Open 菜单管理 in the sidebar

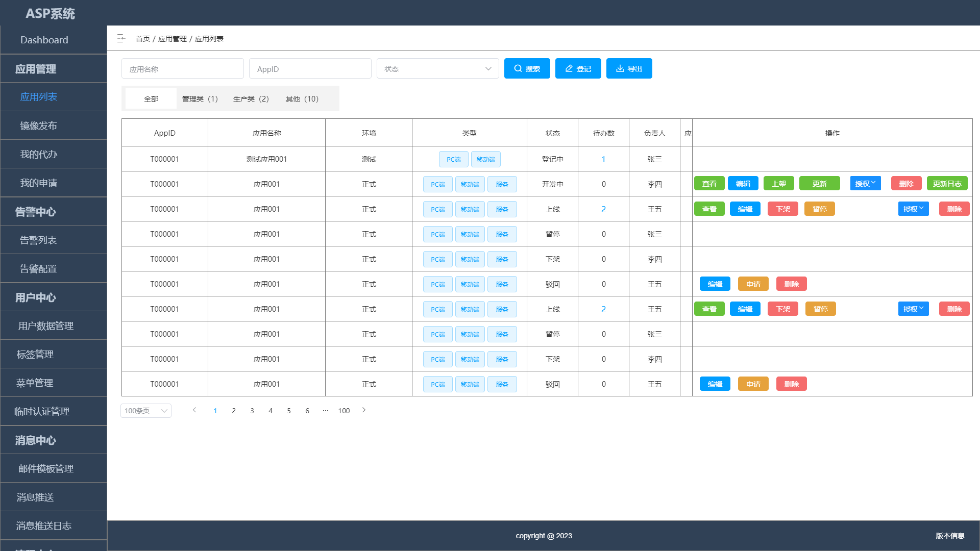tap(54, 383)
